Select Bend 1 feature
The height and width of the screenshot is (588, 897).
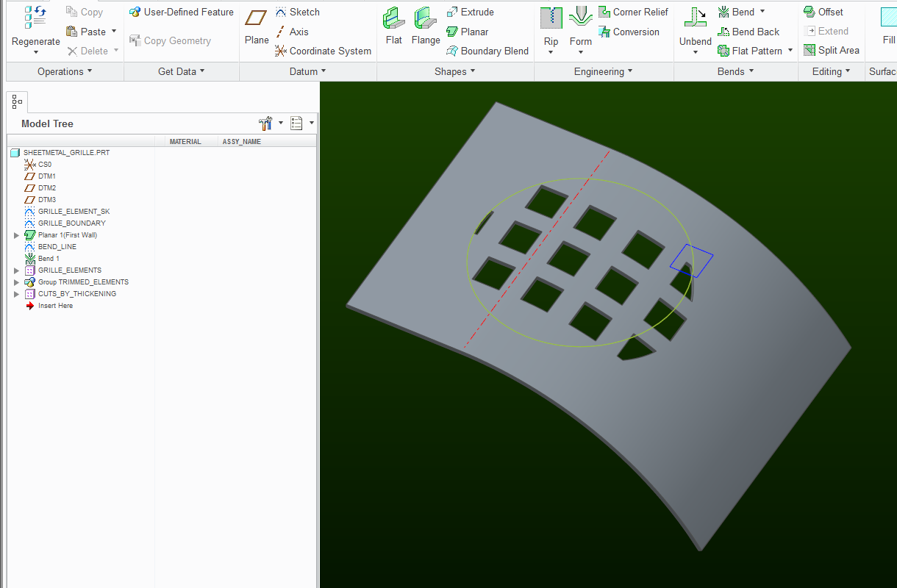[x=42, y=259]
